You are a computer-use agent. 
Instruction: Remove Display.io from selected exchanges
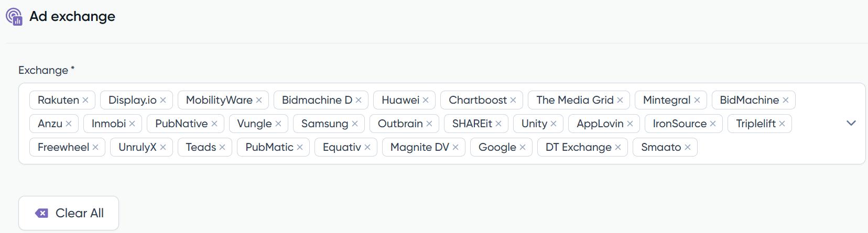(x=163, y=100)
